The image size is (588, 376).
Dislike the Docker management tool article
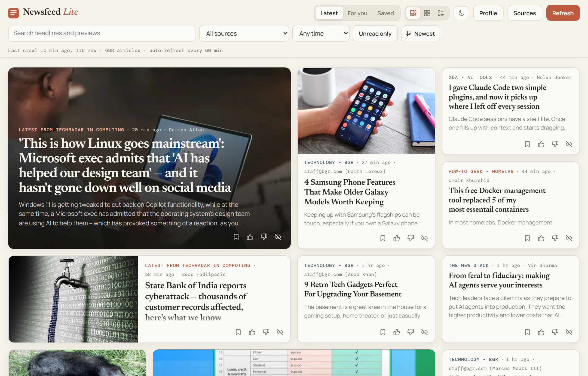pyautogui.click(x=555, y=238)
